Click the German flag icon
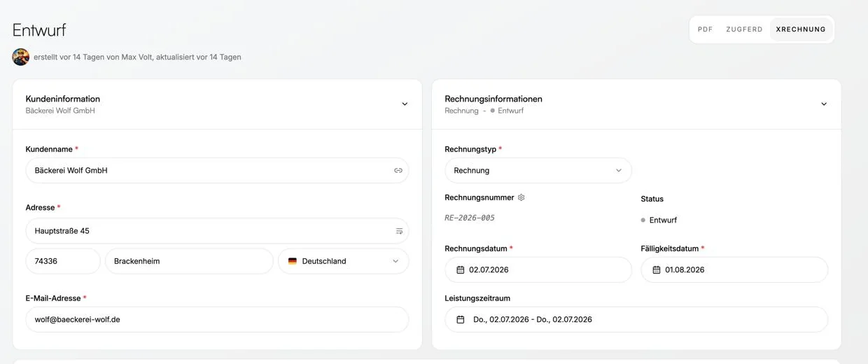This screenshot has height=364, width=868. [x=293, y=261]
